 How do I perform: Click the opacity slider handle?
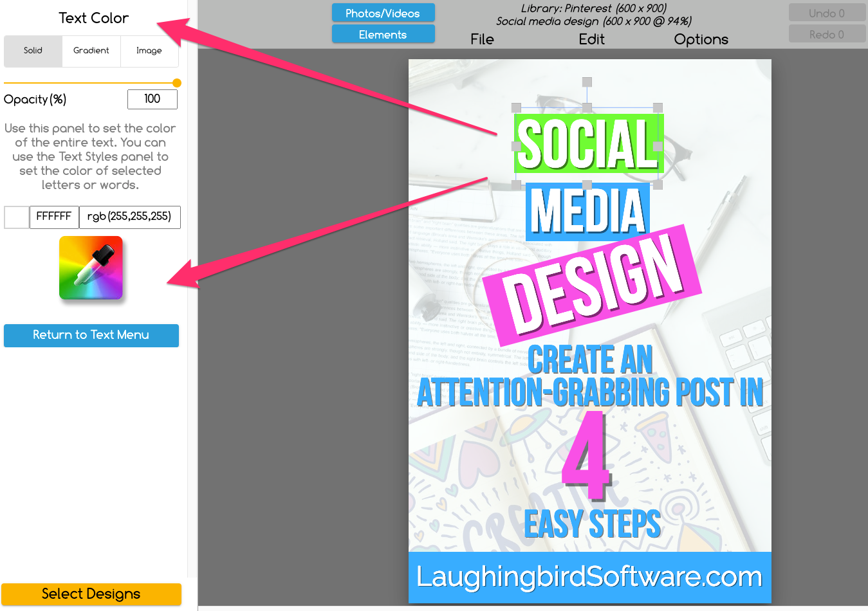click(177, 83)
